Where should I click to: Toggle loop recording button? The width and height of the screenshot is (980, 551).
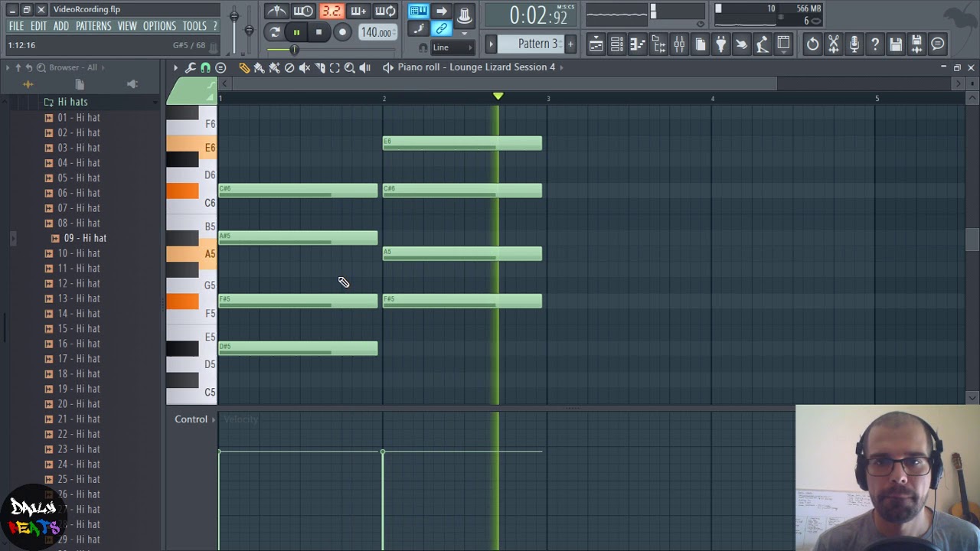(x=385, y=11)
